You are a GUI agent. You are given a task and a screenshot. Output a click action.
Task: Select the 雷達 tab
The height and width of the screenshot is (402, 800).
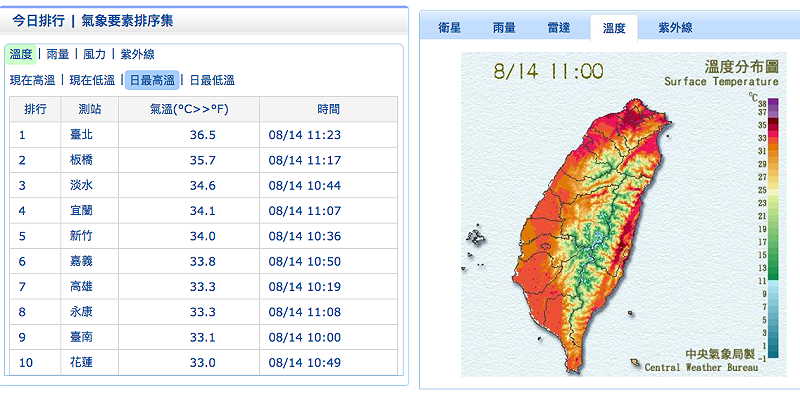[560, 28]
